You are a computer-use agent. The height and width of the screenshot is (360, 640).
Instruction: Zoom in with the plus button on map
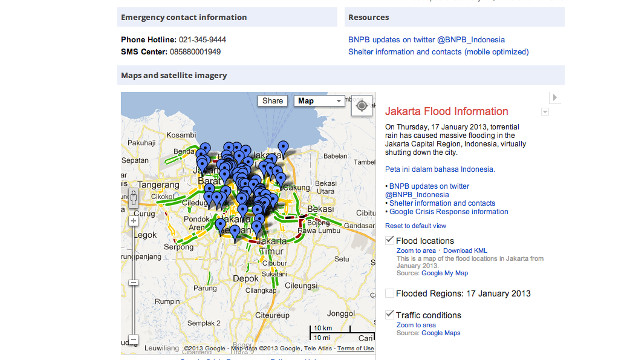coord(133,221)
